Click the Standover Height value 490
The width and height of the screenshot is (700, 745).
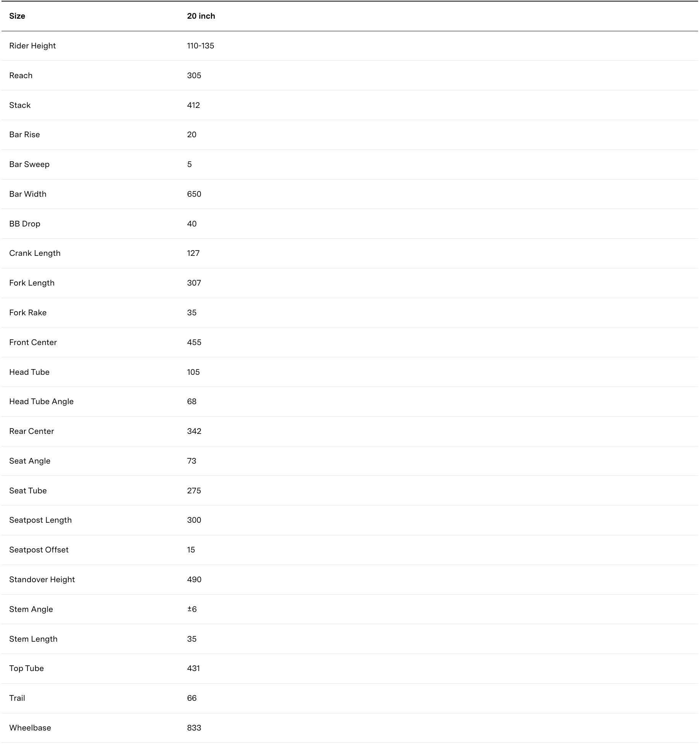pyautogui.click(x=194, y=580)
